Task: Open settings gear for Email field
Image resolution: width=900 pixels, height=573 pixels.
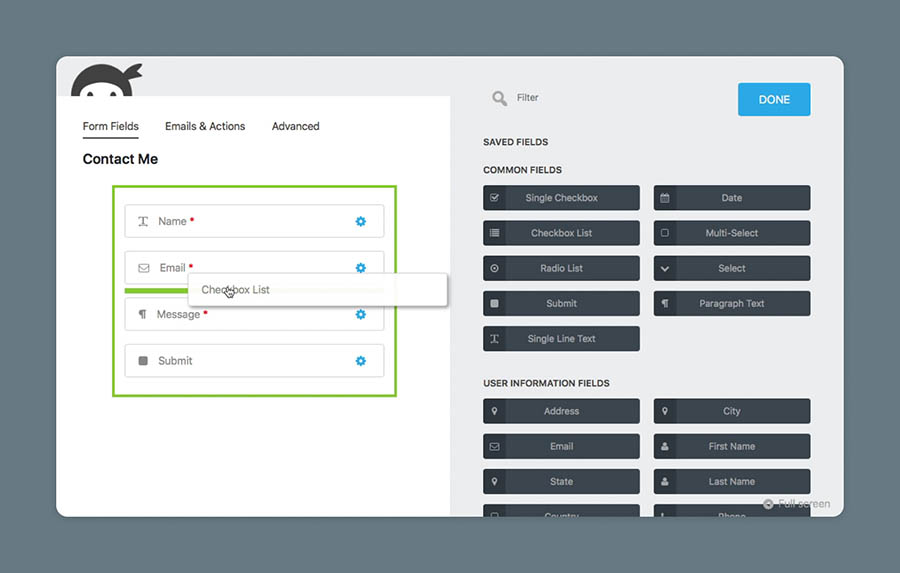Action: [x=361, y=268]
